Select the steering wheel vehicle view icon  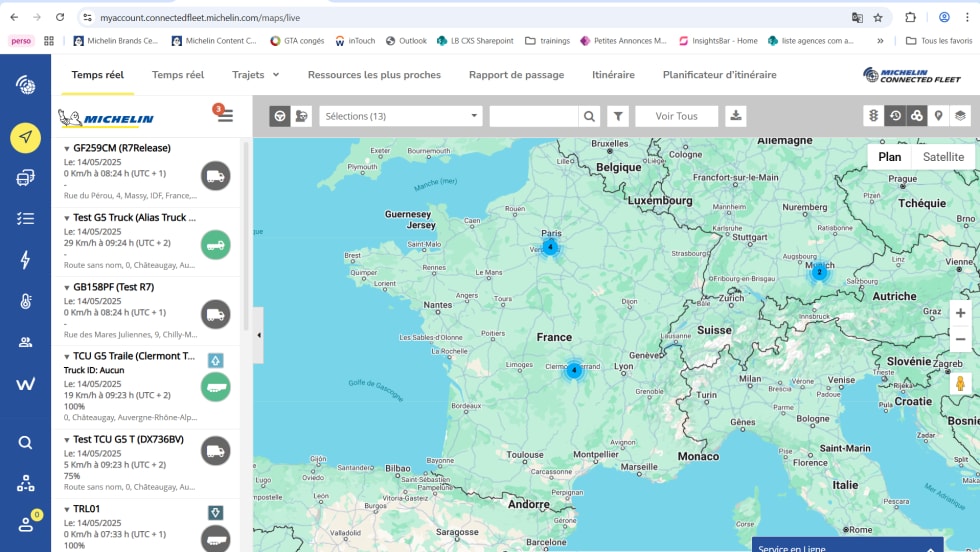coord(279,116)
